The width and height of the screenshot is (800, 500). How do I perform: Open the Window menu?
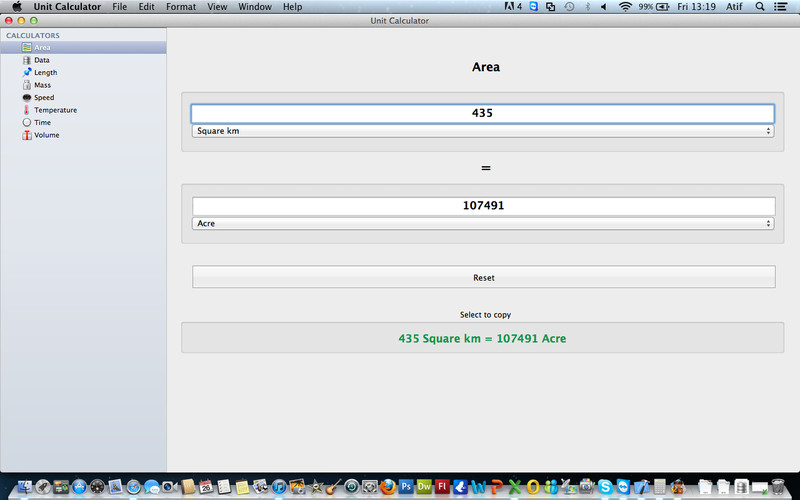[255, 7]
